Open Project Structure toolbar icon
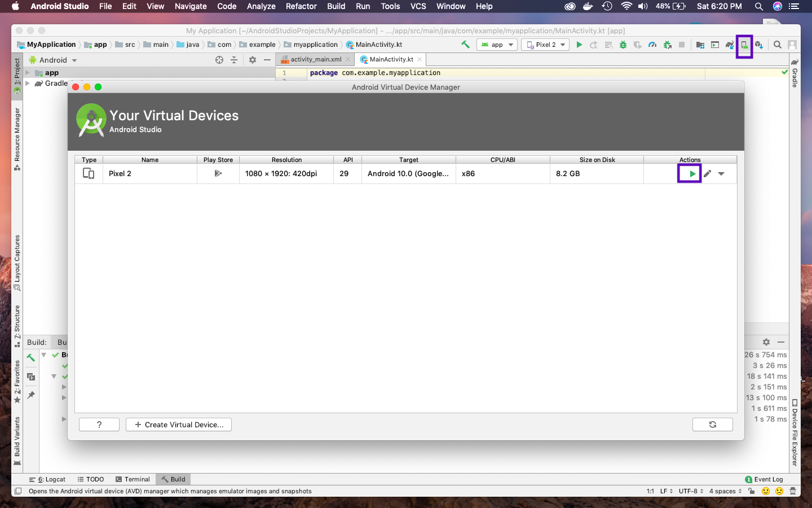Screen dimensions: 812x508 (x=700, y=45)
